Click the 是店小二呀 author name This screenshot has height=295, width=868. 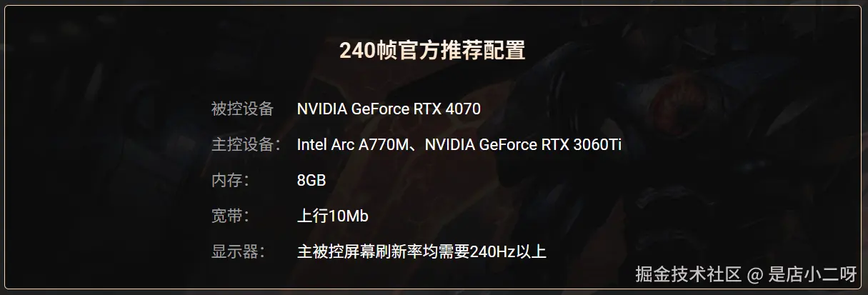[812, 274]
